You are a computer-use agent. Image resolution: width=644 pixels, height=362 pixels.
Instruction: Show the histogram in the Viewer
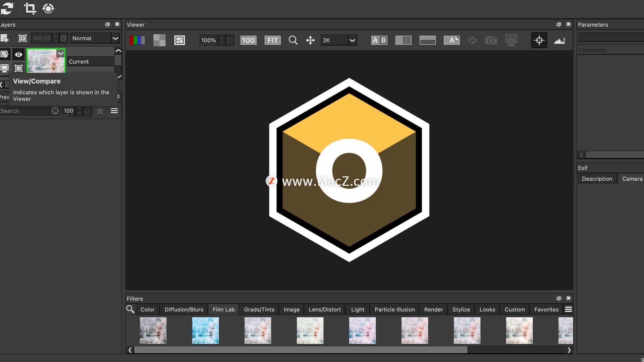(559, 40)
